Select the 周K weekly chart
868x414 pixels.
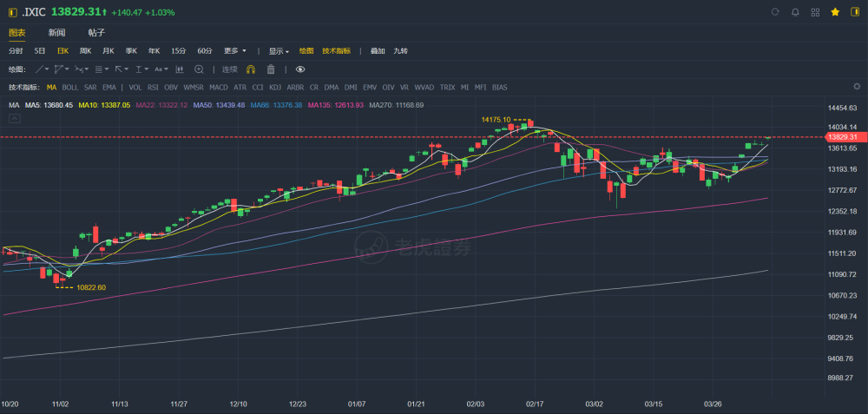(86, 50)
